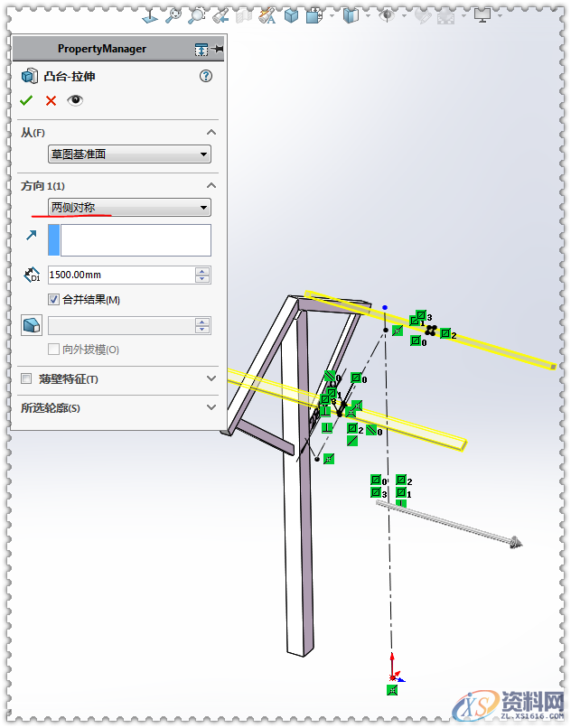The image size is (571, 728).
Task: Decrease the depth with the down stepper
Action: click(x=202, y=279)
